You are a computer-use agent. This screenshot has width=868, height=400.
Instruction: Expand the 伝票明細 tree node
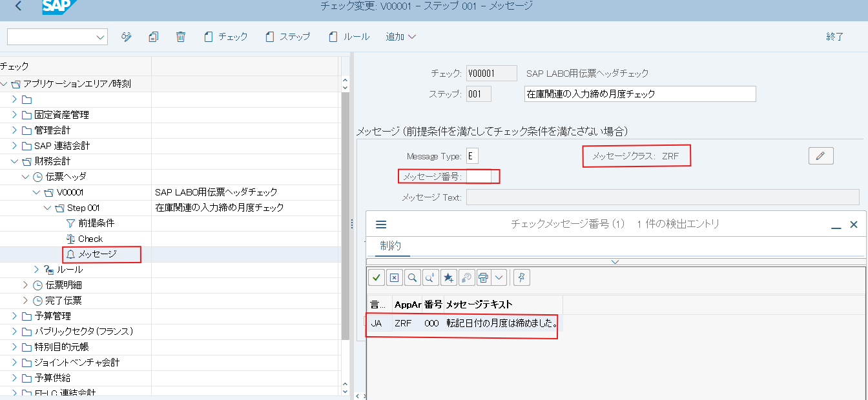point(26,285)
